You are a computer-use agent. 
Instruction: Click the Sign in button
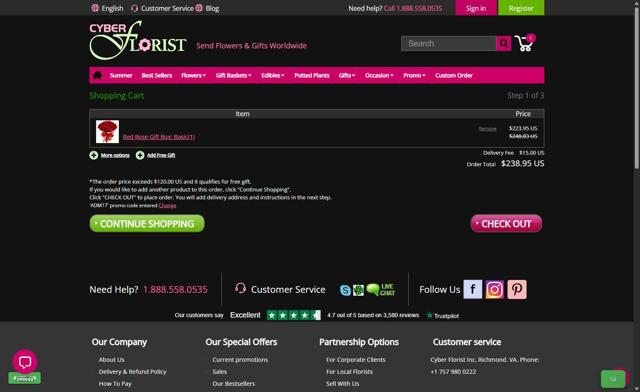[x=476, y=8]
